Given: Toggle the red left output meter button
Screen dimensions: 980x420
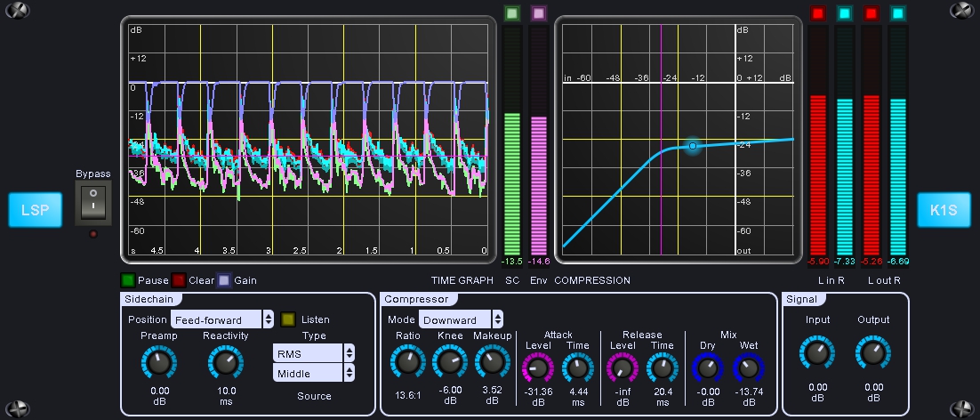Looking at the screenshot, I should point(872,13).
